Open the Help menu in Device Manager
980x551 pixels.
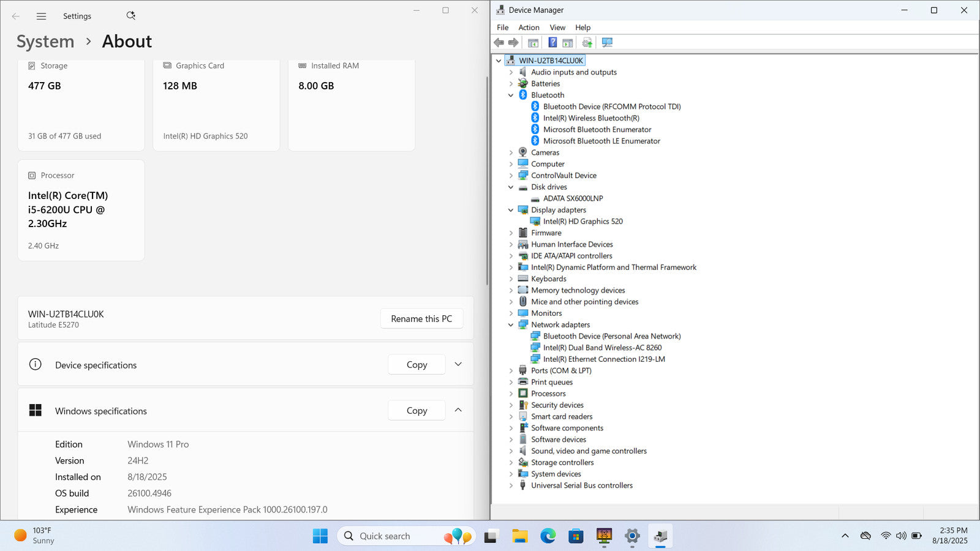(x=582, y=28)
